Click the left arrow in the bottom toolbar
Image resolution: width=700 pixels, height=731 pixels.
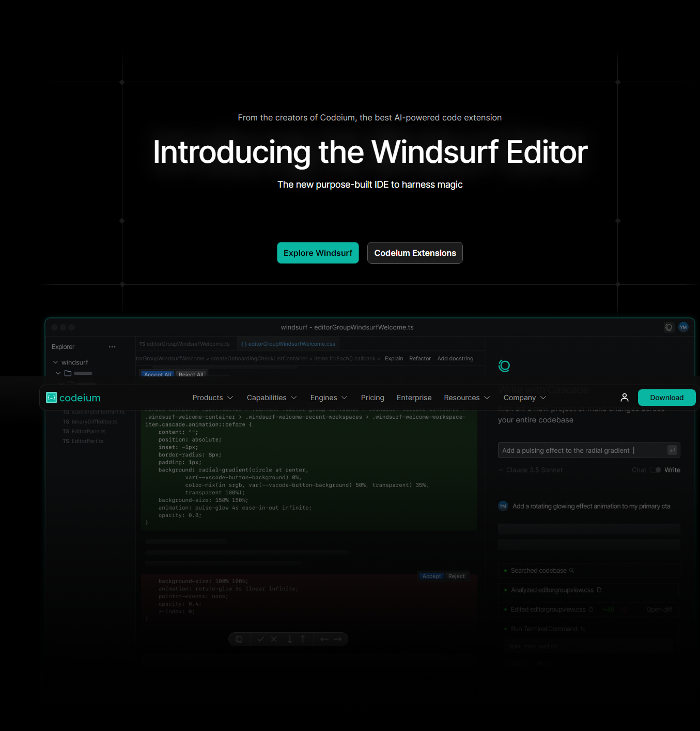324,639
